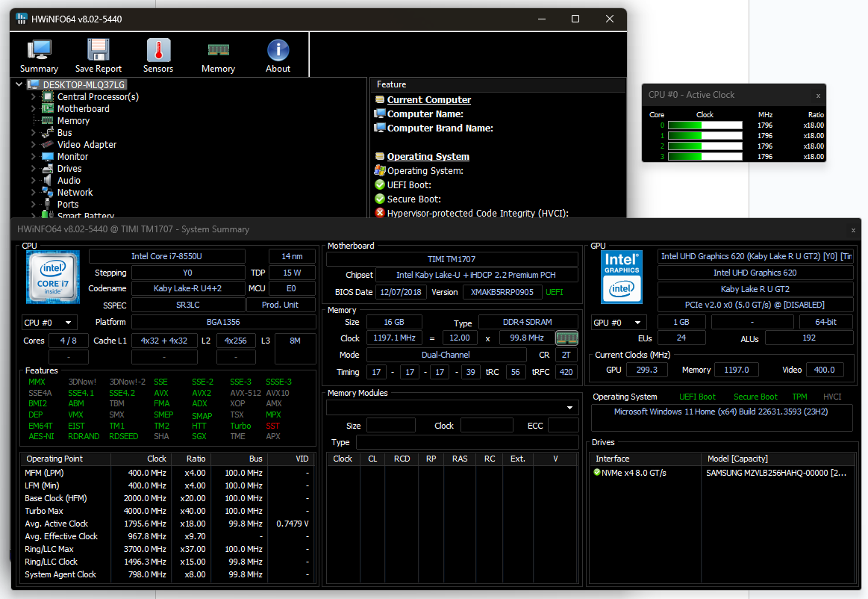The height and width of the screenshot is (599, 868).
Task: Open the Current Computer link
Action: pos(428,99)
